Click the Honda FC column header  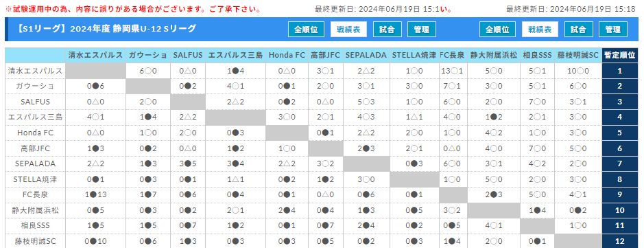click(287, 55)
